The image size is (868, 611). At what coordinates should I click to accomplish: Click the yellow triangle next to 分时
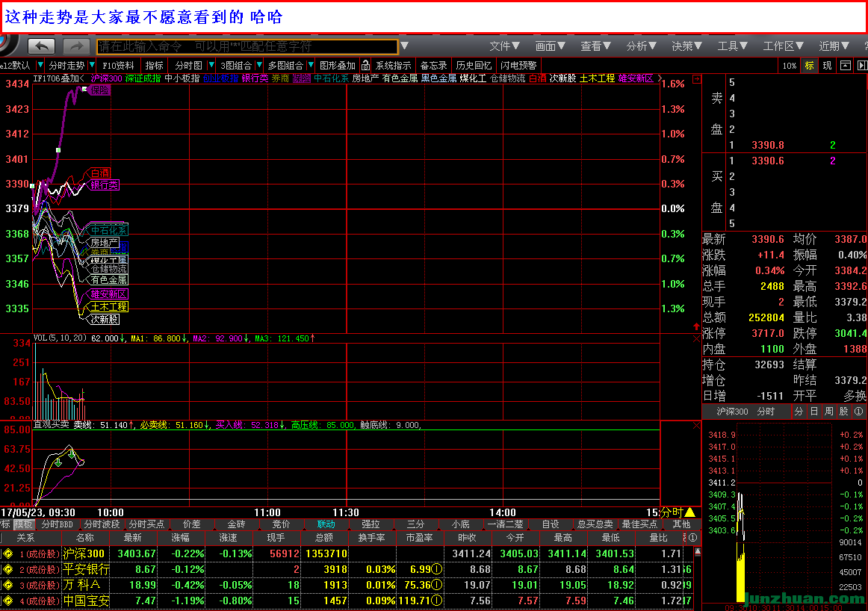[x=689, y=512]
